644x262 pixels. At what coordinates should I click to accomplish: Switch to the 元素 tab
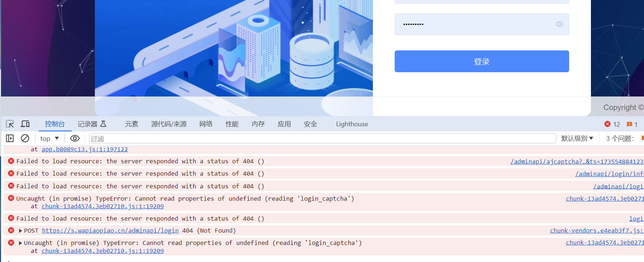click(x=132, y=124)
